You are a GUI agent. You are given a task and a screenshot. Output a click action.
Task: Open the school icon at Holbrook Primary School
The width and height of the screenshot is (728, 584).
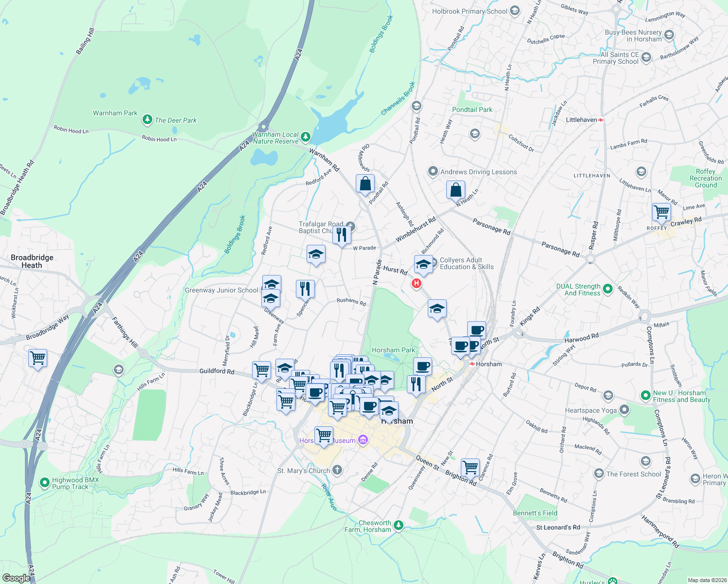[x=514, y=11]
